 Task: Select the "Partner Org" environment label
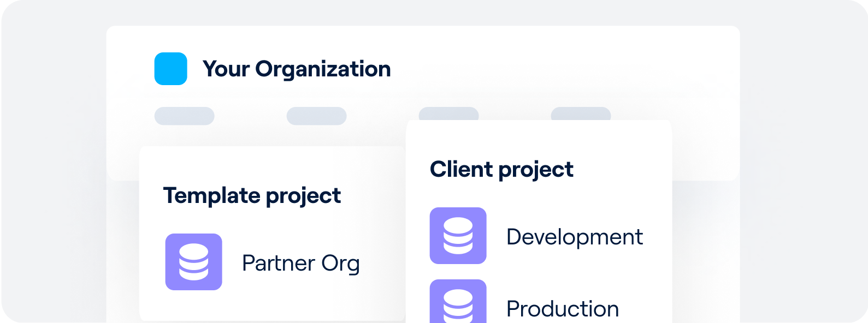(x=300, y=263)
